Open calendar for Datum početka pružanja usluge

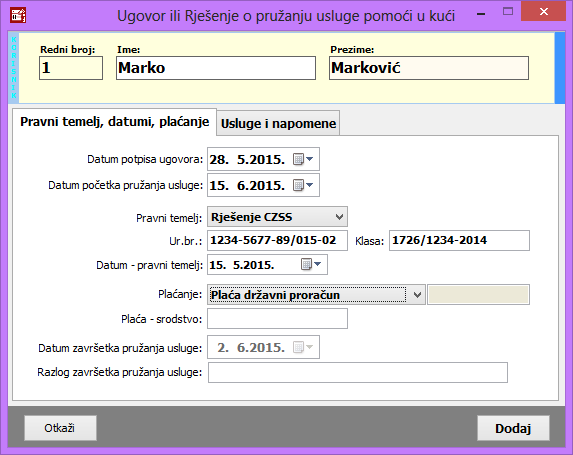(303, 185)
